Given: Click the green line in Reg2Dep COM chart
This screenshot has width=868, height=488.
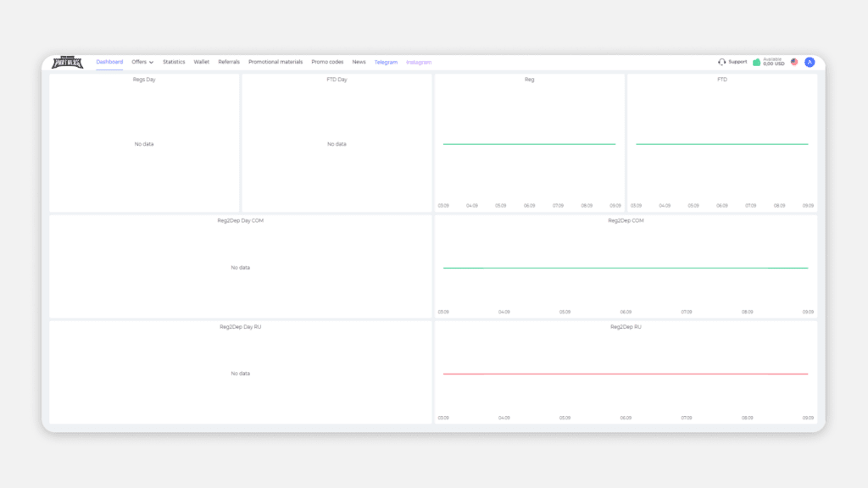Looking at the screenshot, I should click(626, 268).
